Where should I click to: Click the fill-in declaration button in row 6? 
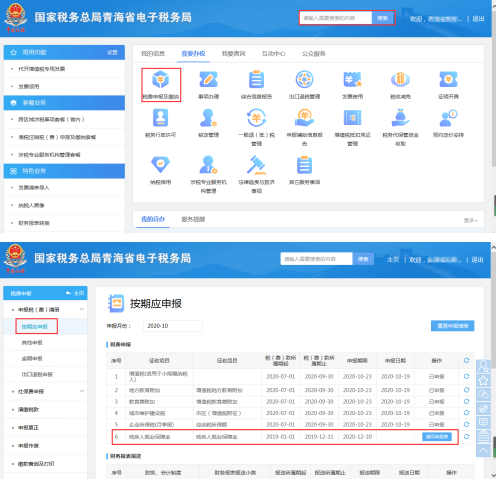437,437
